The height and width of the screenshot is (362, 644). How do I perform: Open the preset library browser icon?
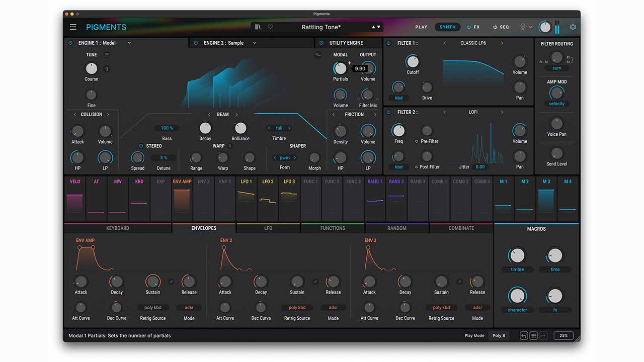(x=258, y=27)
